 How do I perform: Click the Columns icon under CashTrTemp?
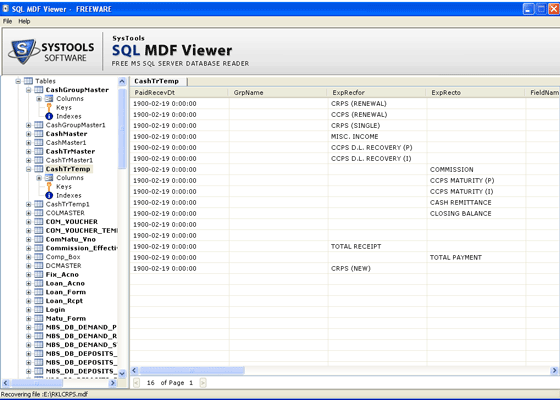point(49,178)
